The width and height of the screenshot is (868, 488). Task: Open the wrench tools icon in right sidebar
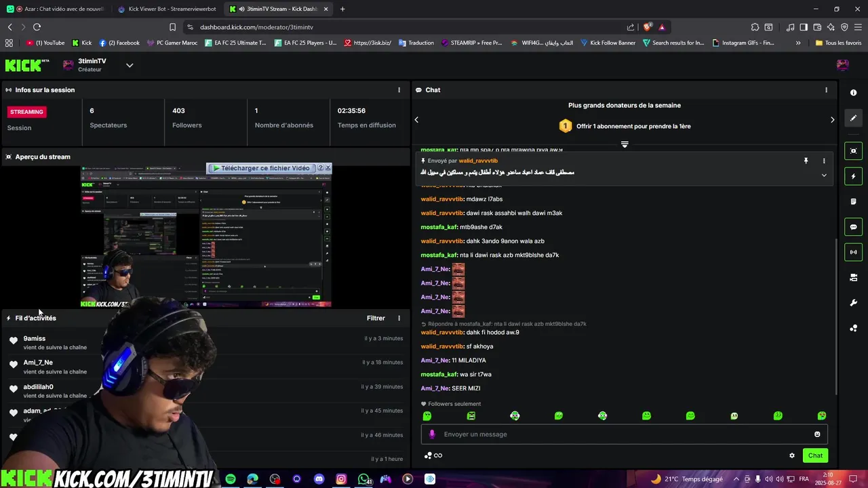coord(853,303)
